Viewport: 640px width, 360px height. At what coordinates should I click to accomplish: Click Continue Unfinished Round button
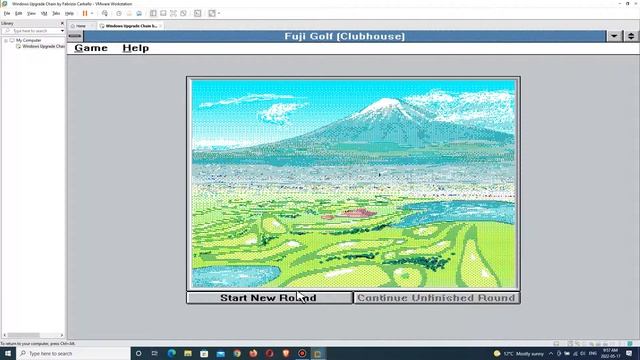click(436, 298)
